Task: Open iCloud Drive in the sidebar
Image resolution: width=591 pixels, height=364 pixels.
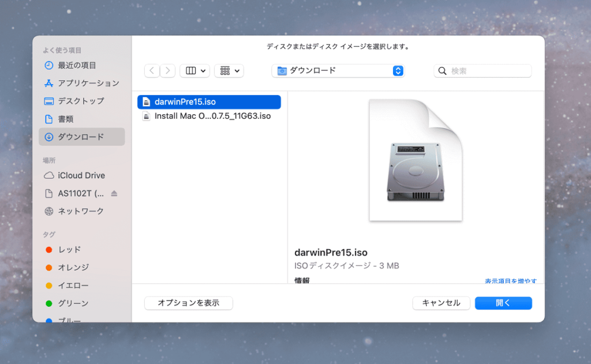Action: [82, 175]
